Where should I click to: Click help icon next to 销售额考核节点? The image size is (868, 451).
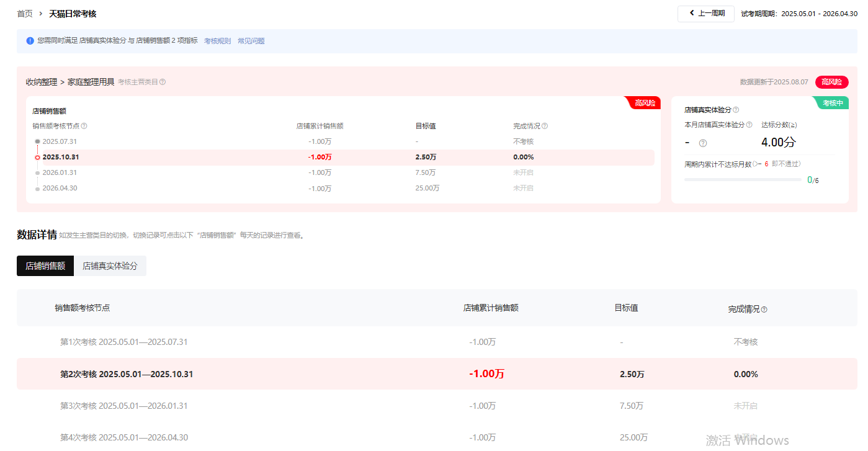click(84, 126)
